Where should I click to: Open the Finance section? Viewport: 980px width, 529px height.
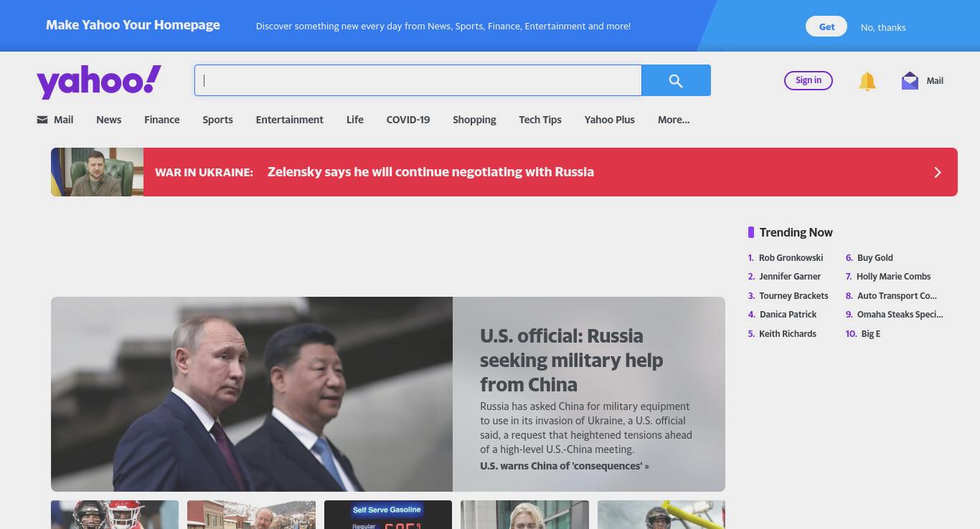click(x=162, y=120)
